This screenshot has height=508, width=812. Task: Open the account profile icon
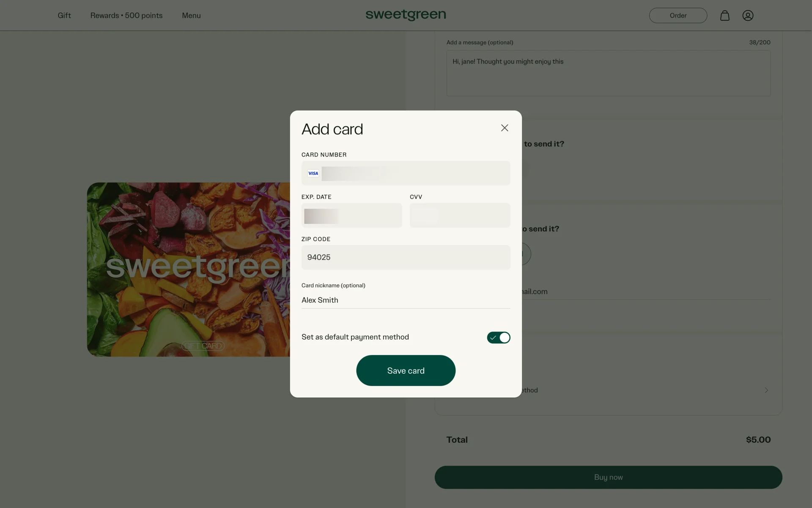(x=747, y=16)
